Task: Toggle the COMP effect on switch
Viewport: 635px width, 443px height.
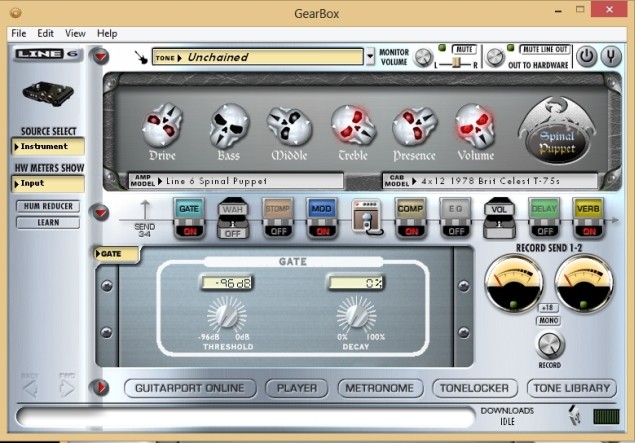Action: point(411,231)
